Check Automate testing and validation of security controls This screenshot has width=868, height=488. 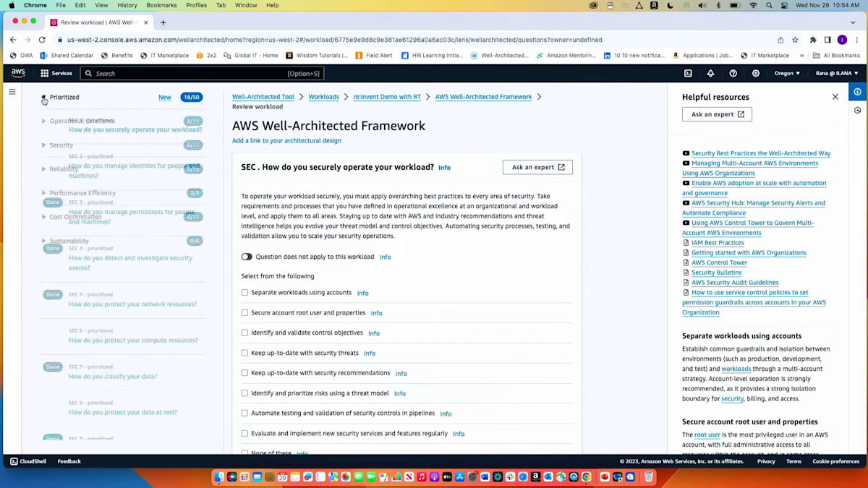coord(244,414)
